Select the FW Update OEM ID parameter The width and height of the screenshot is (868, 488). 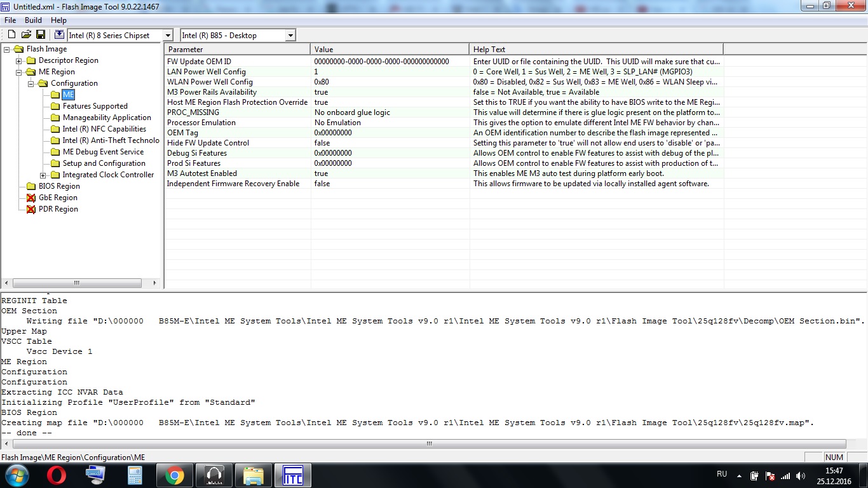199,62
